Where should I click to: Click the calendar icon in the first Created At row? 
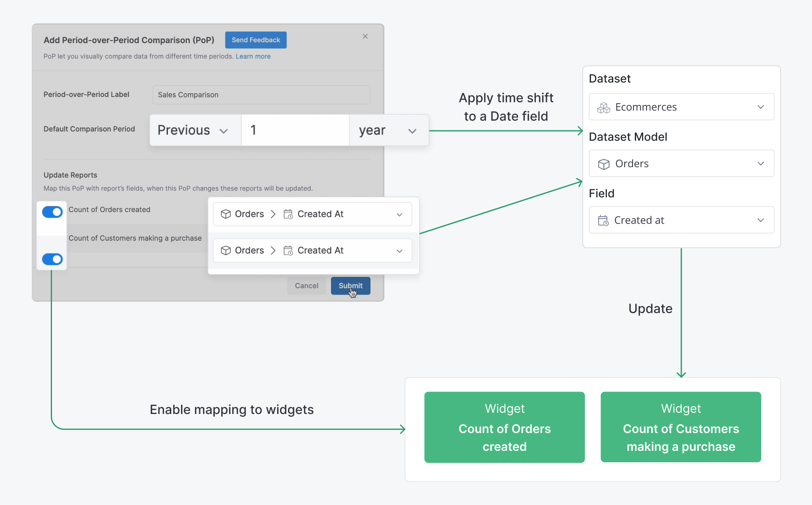[288, 214]
